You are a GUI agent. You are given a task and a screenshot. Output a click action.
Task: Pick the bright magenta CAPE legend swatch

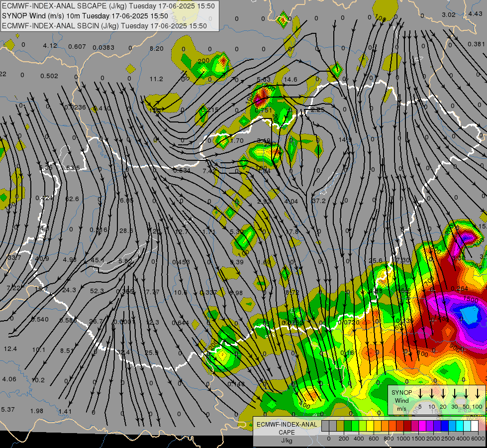pyautogui.click(x=422, y=426)
